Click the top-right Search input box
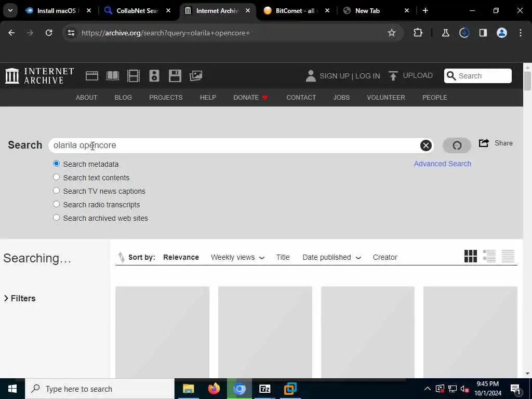Screen dimensions: 532x399 coord(478,76)
